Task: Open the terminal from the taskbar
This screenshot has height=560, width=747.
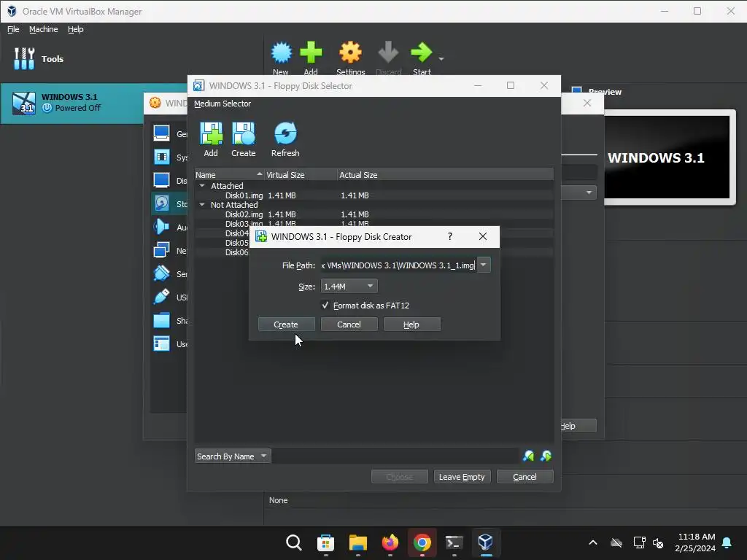Action: 454,542
